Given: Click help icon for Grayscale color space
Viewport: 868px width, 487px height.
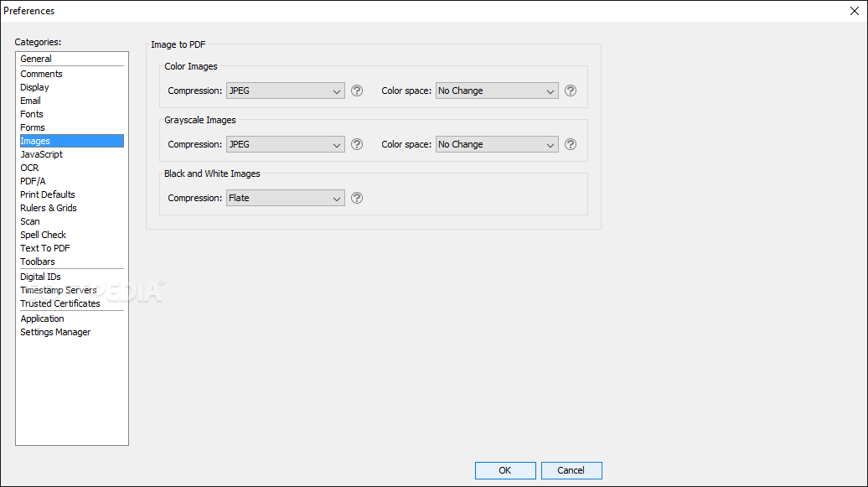Looking at the screenshot, I should point(571,145).
